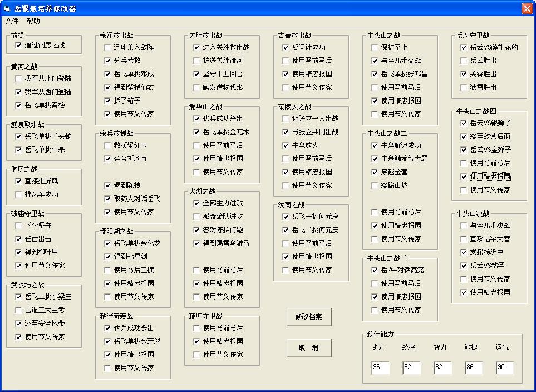Viewport: 536px width, 392px height.
Task: Close the 岳银瓶培养修改器 window
Action: tap(527, 8)
